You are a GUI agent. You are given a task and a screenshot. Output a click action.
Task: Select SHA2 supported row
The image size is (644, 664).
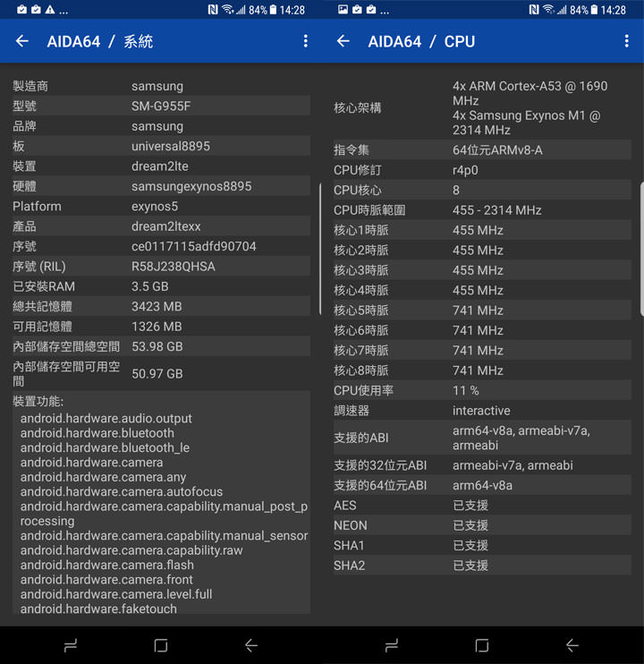point(482,566)
